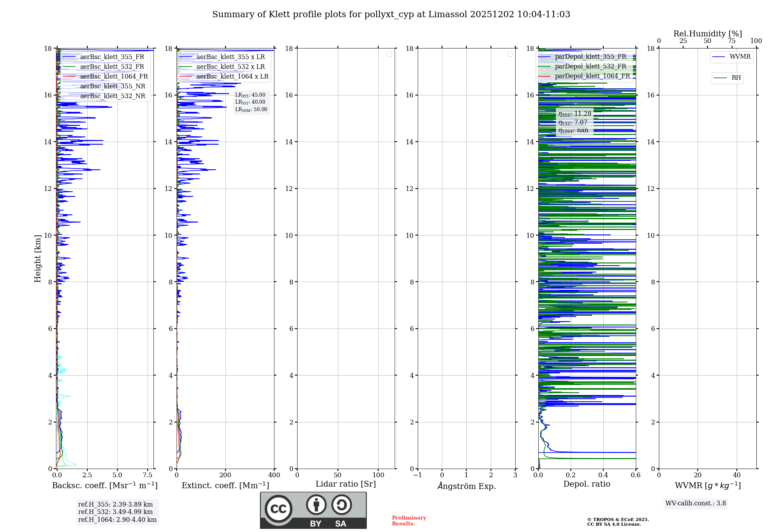
Task: Click the η355 depol calibration annotation box
Action: 574,122
